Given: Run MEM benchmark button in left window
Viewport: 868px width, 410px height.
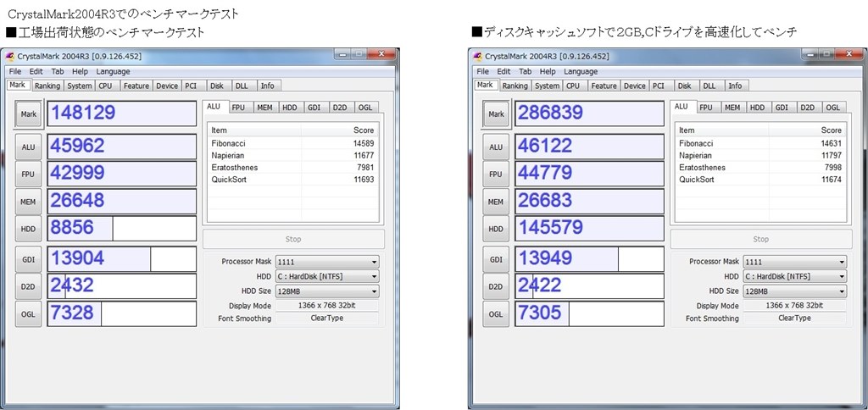Looking at the screenshot, I should [28, 202].
